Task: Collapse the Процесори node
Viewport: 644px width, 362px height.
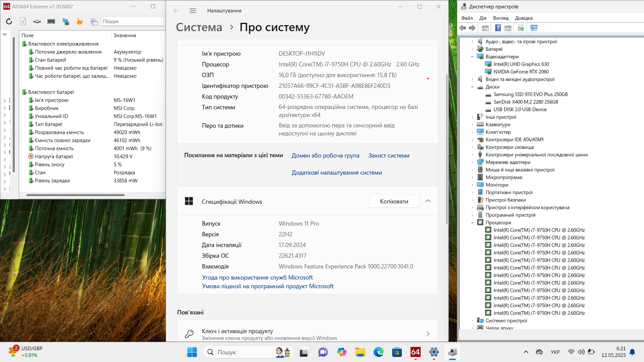Action: 472,223
